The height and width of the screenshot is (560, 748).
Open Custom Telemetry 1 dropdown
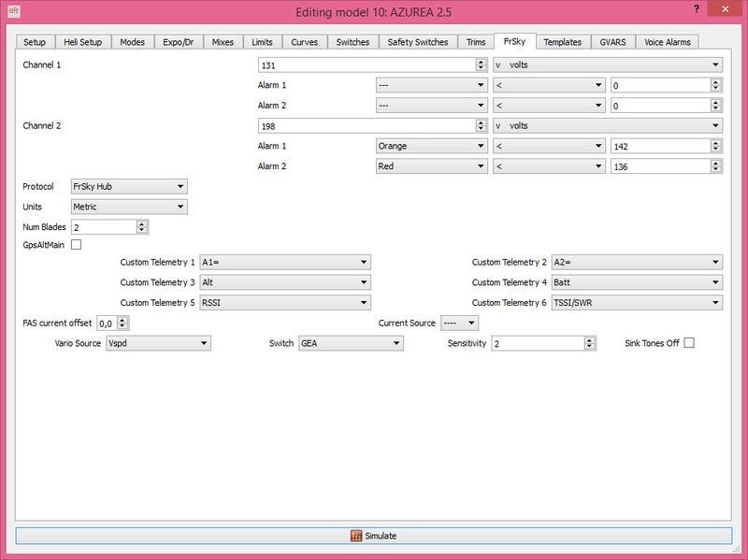(x=285, y=263)
